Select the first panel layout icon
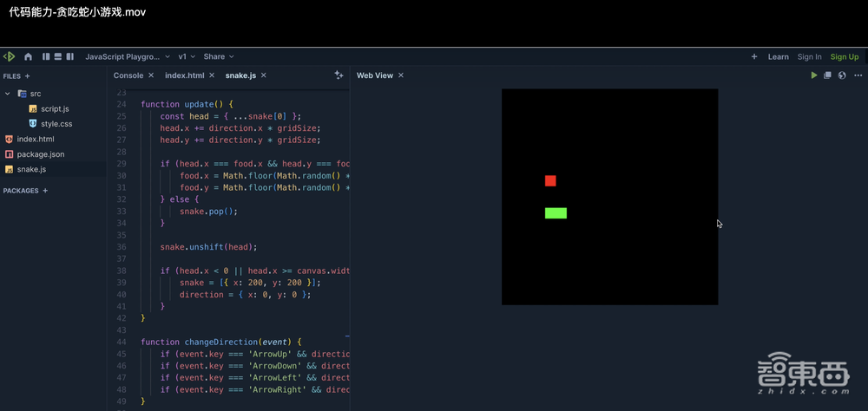This screenshot has height=411, width=868. [47, 56]
